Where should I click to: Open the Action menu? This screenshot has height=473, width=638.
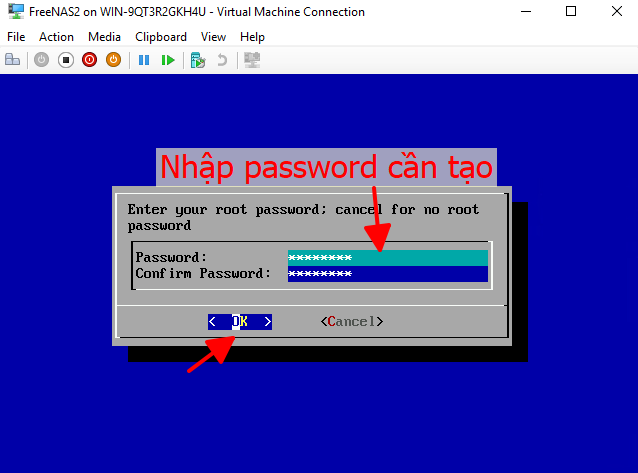tap(56, 37)
